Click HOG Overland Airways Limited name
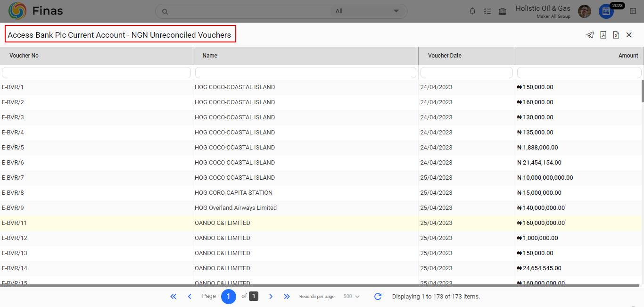This screenshot has height=307, width=644. 236,208
